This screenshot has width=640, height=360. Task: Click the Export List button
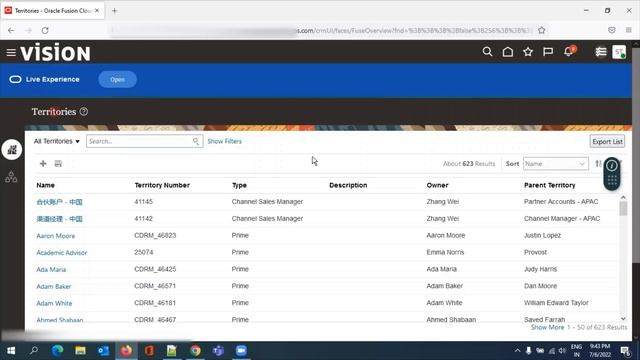pyautogui.click(x=607, y=142)
